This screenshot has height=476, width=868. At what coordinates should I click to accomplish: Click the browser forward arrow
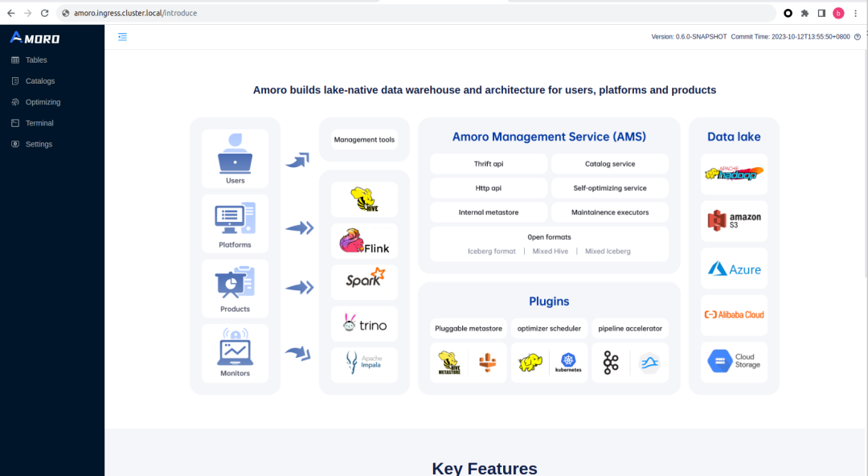[x=27, y=13]
